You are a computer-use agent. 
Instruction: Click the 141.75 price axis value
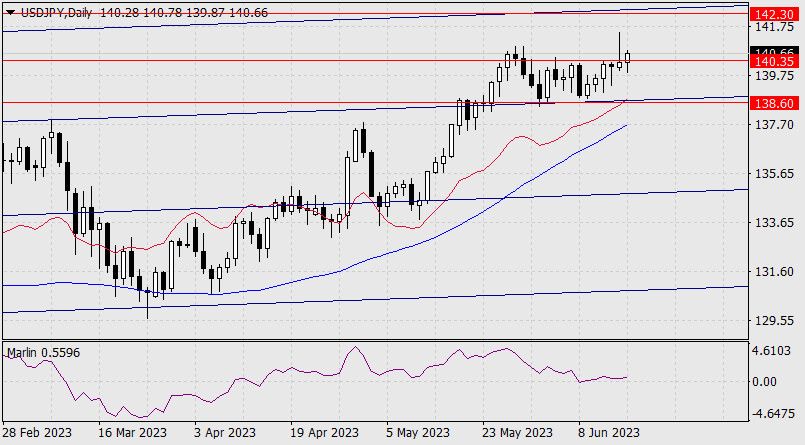point(775,27)
